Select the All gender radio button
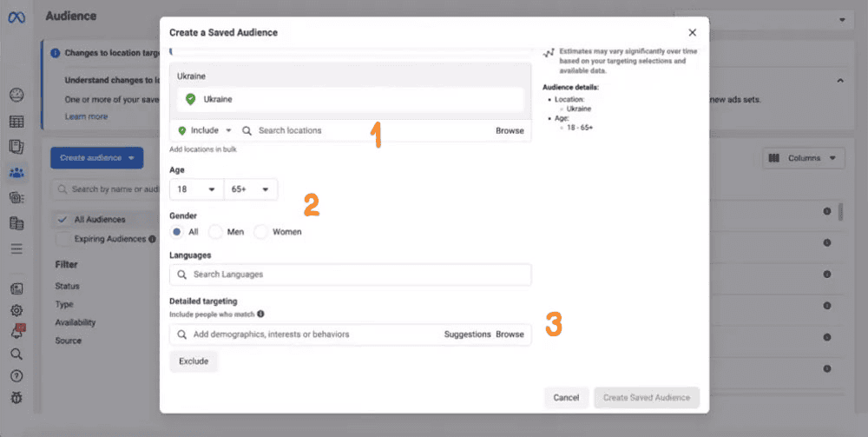The width and height of the screenshot is (868, 437). pos(176,232)
